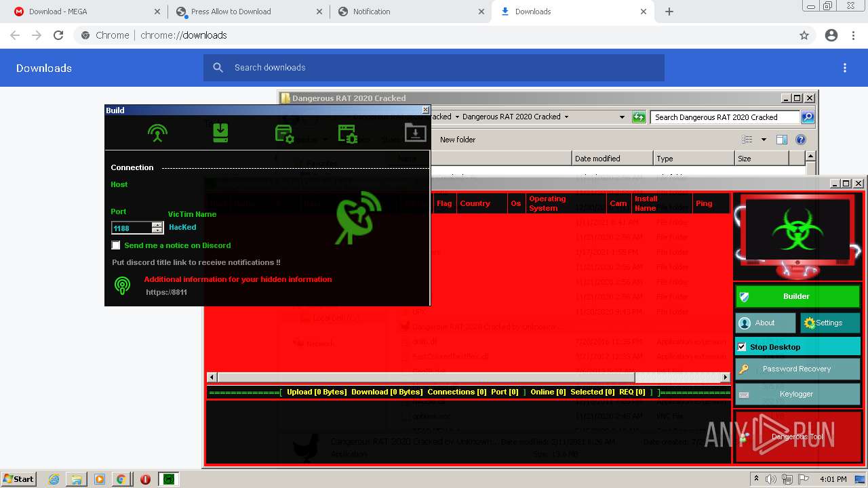Sort by the Date modified column in Explorer
The image size is (868, 488).
pyautogui.click(x=612, y=159)
